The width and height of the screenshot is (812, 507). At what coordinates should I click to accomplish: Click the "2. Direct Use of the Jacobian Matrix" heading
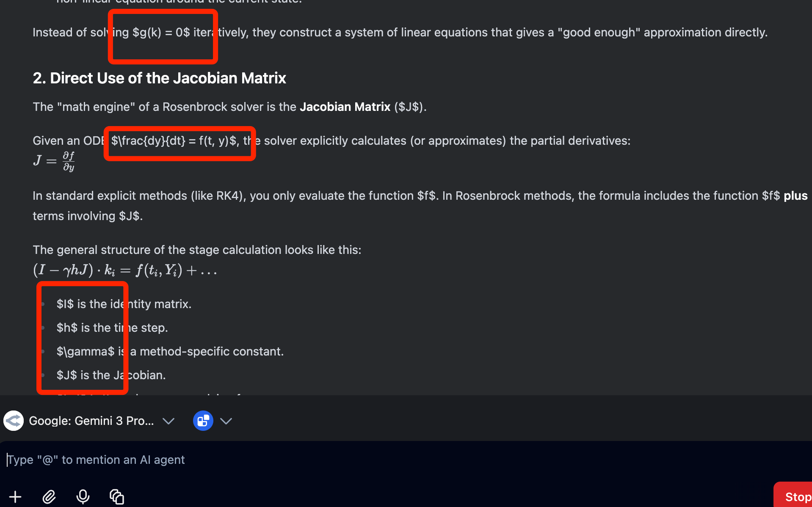160,78
